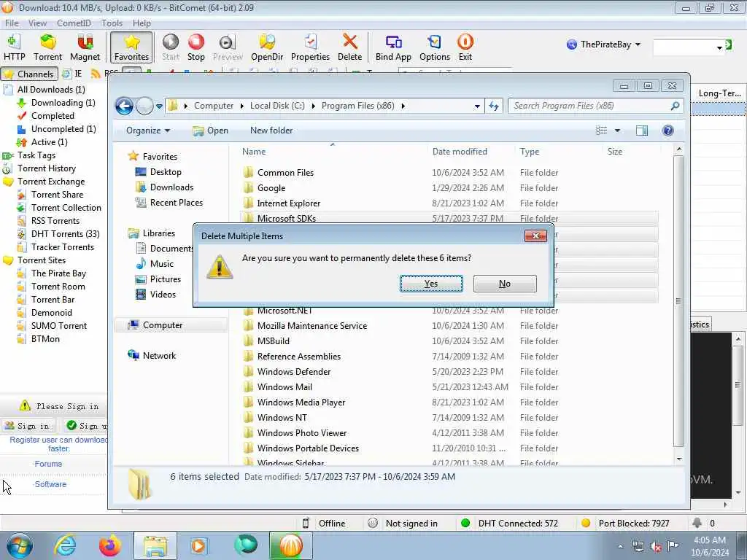Expand address bar previous locations dropdown
Screen dimensions: 747x560
(x=477, y=106)
